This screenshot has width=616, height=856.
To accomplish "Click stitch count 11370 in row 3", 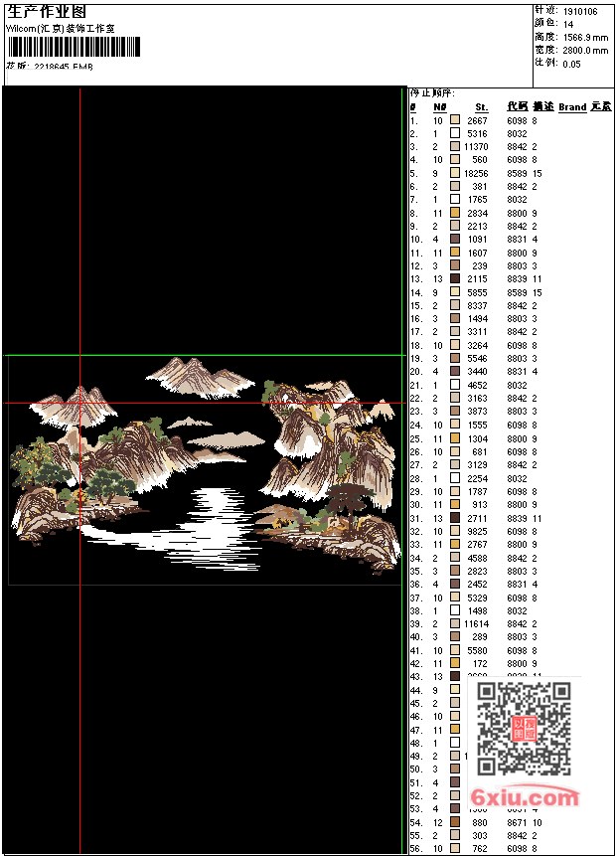I will pyautogui.click(x=476, y=146).
